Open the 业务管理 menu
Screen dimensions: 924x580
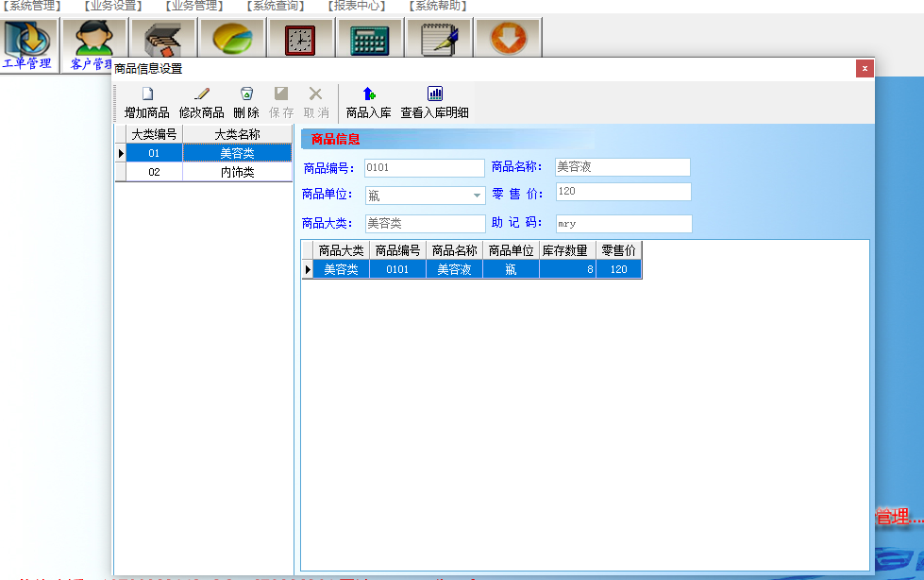coord(194,6)
